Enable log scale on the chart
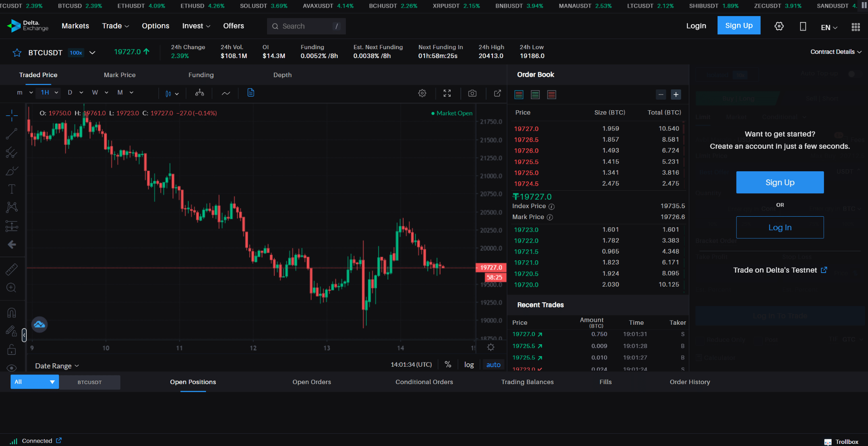 point(468,364)
